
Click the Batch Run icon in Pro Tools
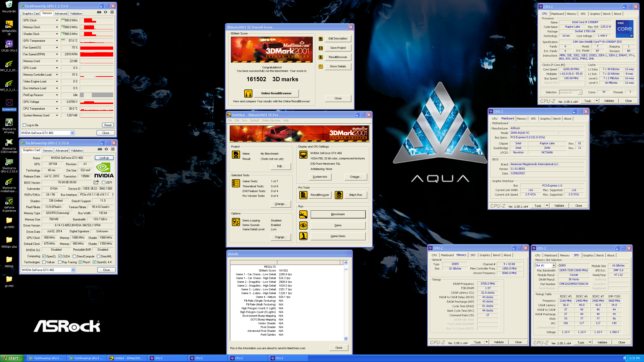(x=339, y=195)
